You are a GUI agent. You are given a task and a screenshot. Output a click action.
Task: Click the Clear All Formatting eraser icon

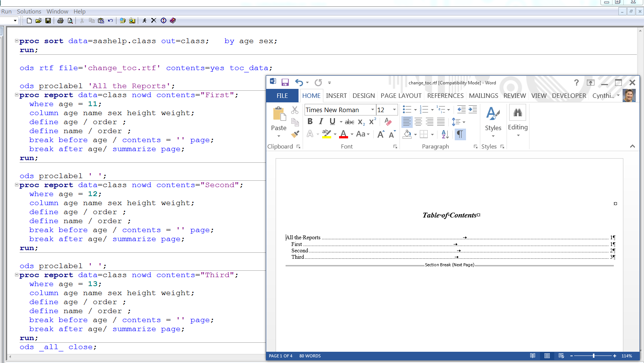coord(388,121)
